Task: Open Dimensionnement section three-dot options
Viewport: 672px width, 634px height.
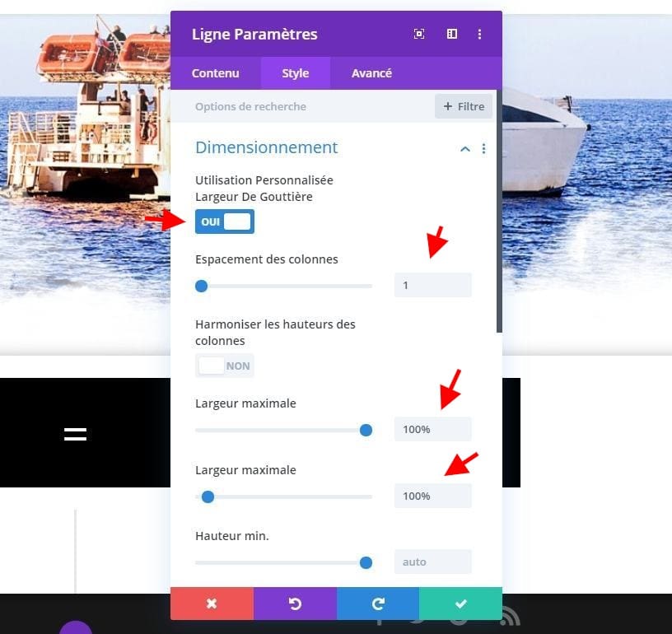Action: (484, 149)
